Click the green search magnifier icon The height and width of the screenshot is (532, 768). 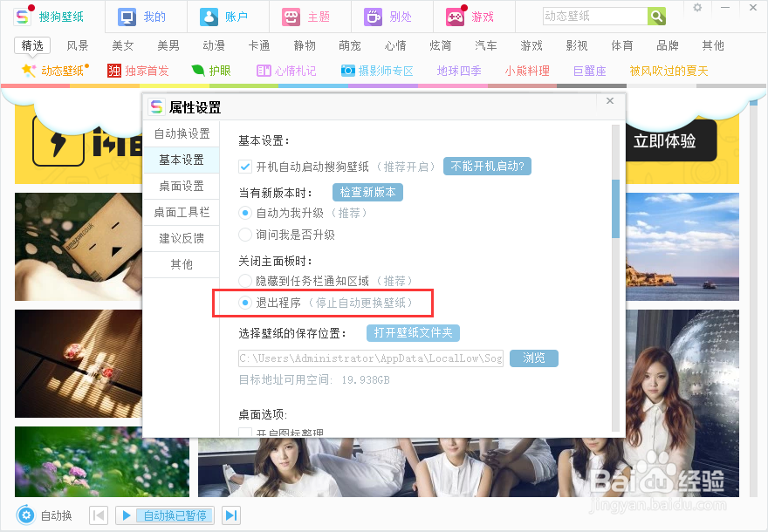pyautogui.click(x=656, y=17)
